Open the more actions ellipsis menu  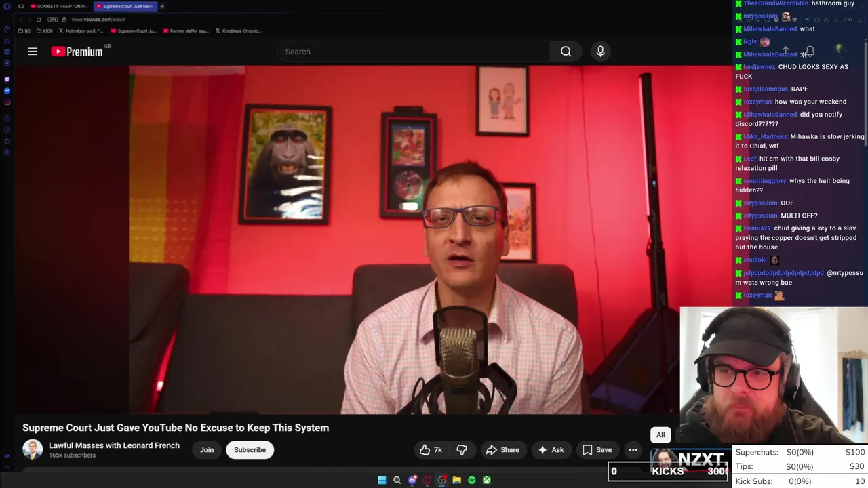click(x=633, y=450)
